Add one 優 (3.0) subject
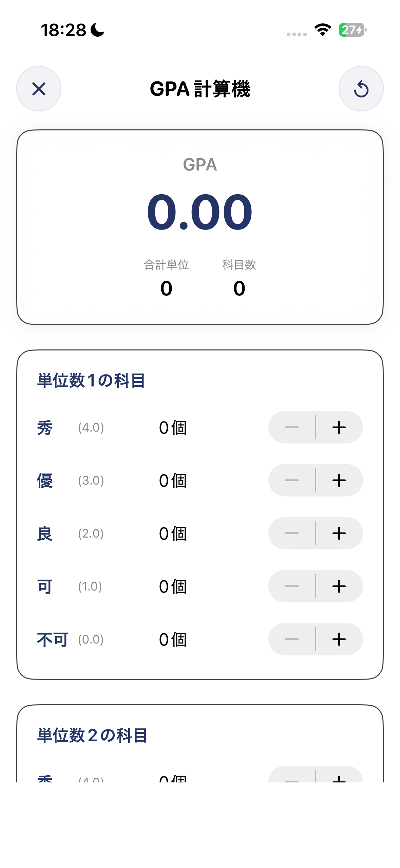The width and height of the screenshot is (400, 868). point(339,480)
